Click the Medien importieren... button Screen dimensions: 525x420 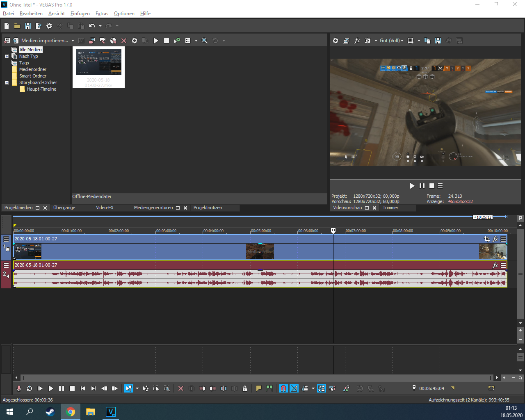pos(44,41)
